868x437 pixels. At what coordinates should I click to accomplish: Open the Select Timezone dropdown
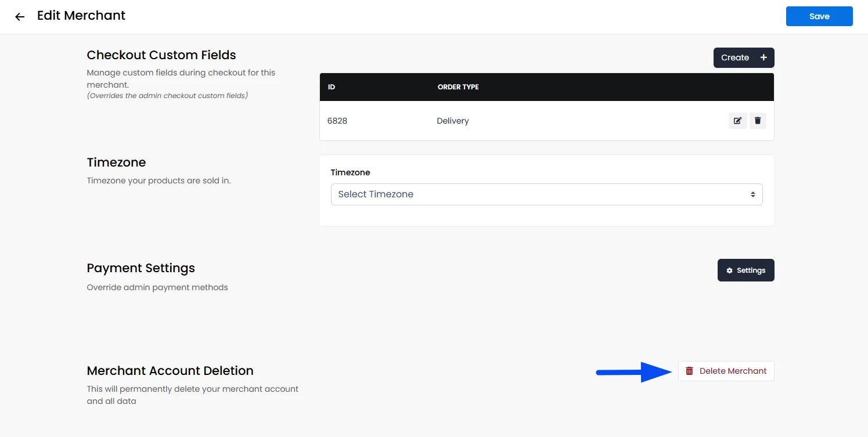click(x=546, y=194)
